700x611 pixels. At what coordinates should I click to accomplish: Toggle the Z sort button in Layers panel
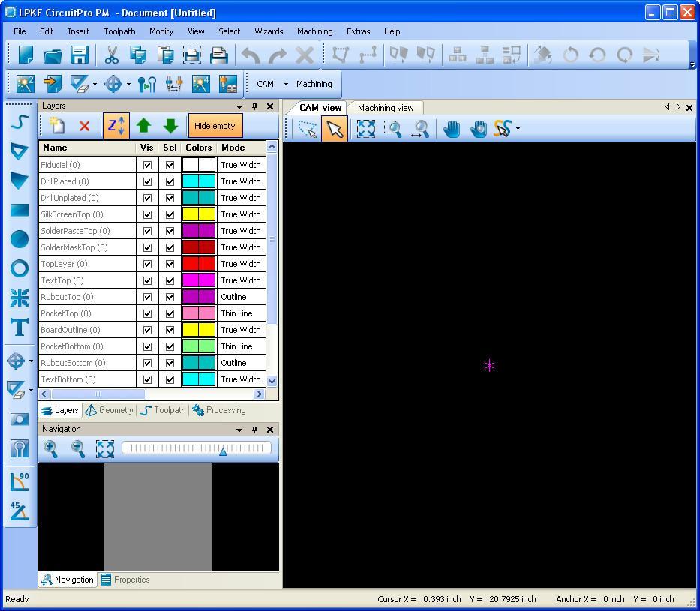point(116,126)
